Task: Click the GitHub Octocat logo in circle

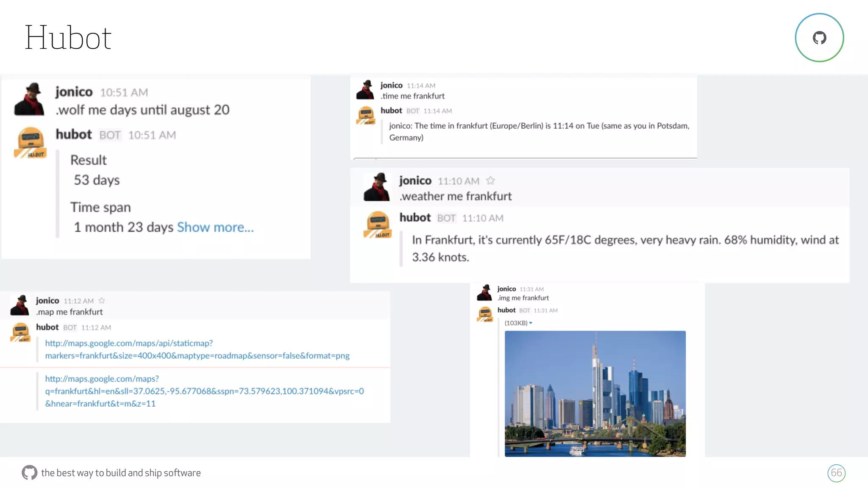Action: [x=819, y=38]
